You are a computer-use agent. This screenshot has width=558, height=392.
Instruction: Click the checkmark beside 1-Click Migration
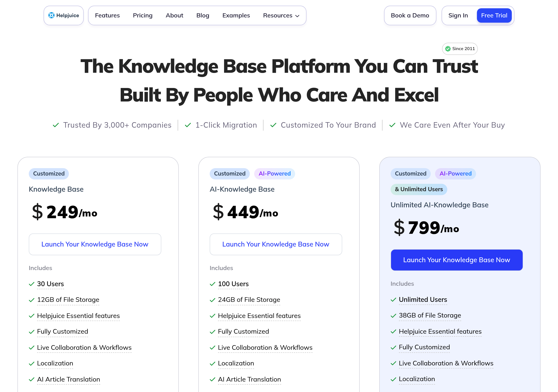188,125
